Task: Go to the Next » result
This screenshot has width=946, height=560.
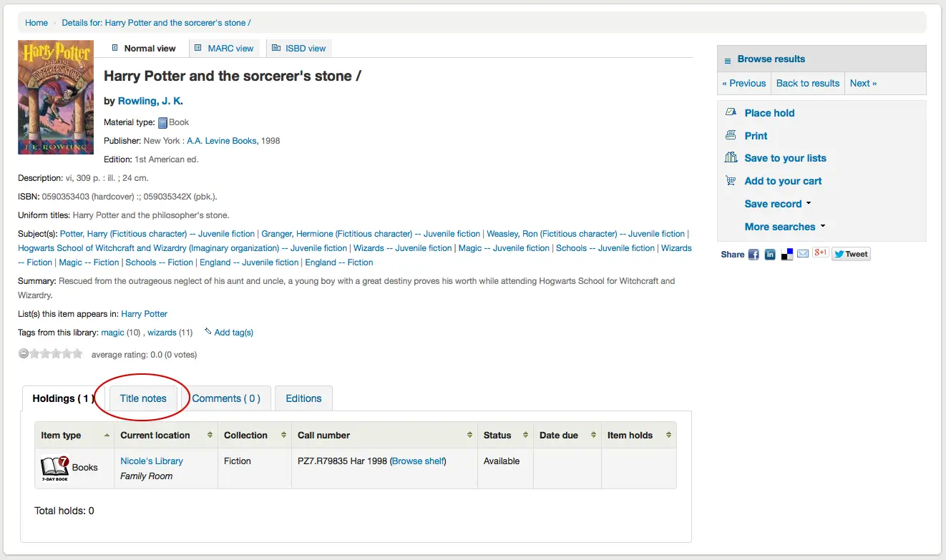Action: [x=863, y=83]
